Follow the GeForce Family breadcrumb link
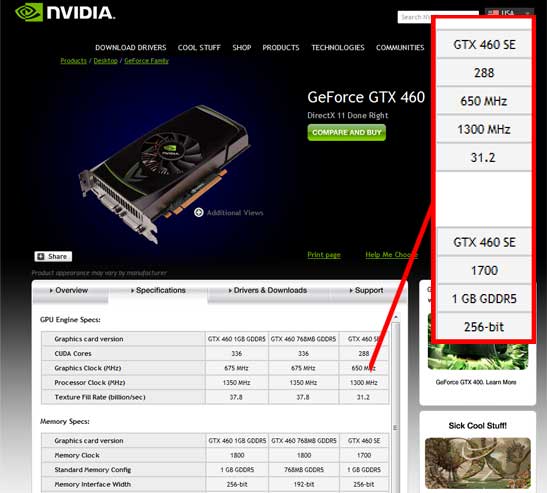The width and height of the screenshot is (547, 493). pyautogui.click(x=147, y=61)
